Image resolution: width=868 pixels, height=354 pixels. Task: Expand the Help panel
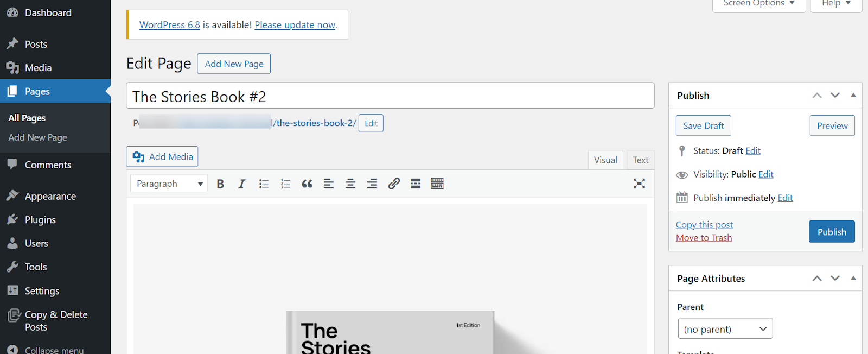click(x=836, y=3)
